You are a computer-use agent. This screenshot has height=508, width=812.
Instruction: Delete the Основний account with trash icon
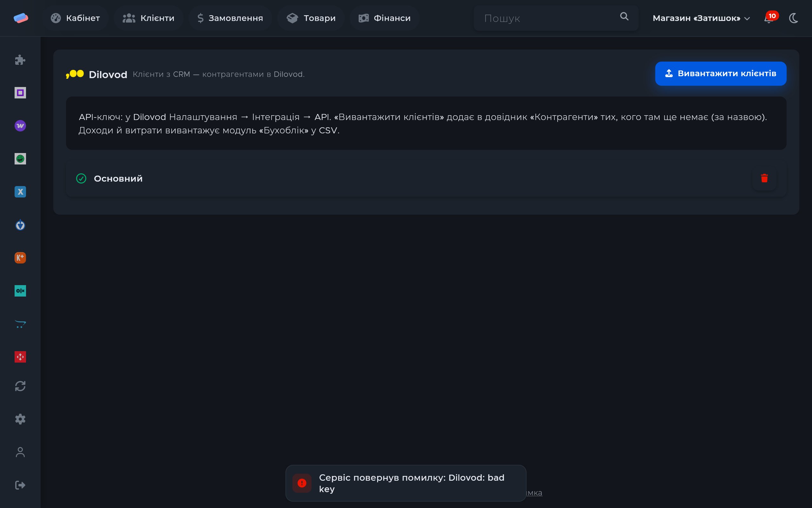point(764,178)
